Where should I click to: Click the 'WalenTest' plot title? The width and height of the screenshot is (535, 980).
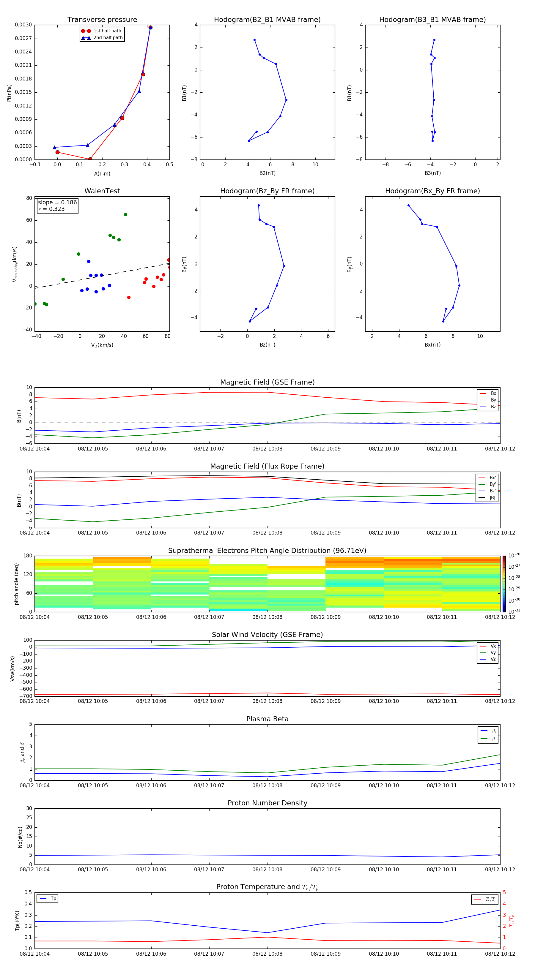coord(102,191)
